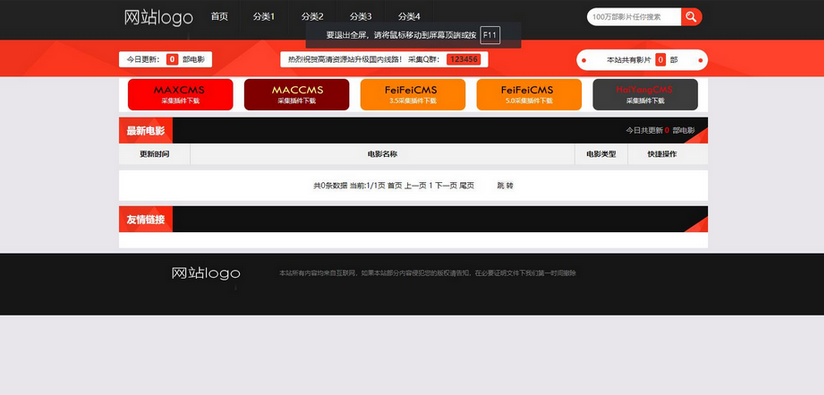The height and width of the screenshot is (395, 824).
Task: Click the red search magnifier button
Action: pos(692,17)
